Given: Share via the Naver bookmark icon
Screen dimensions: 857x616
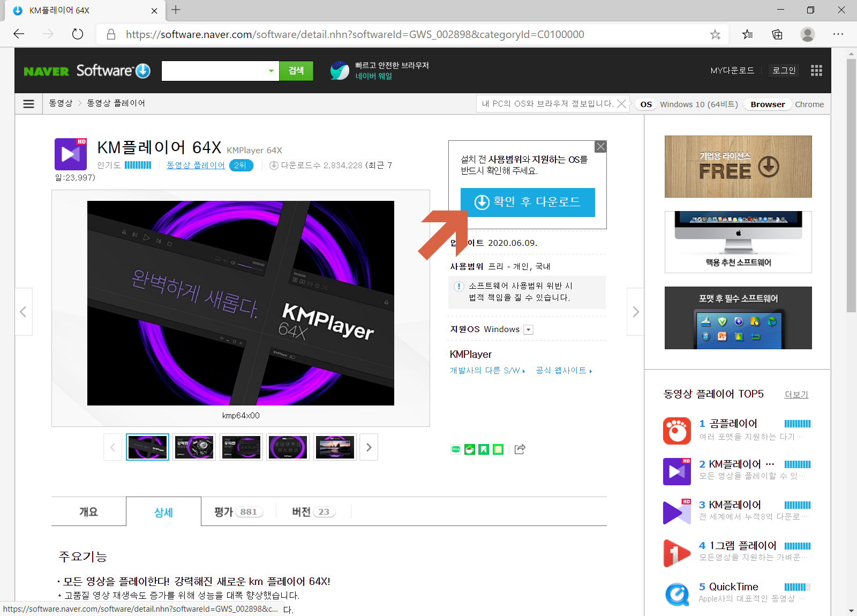Looking at the screenshot, I should [484, 449].
